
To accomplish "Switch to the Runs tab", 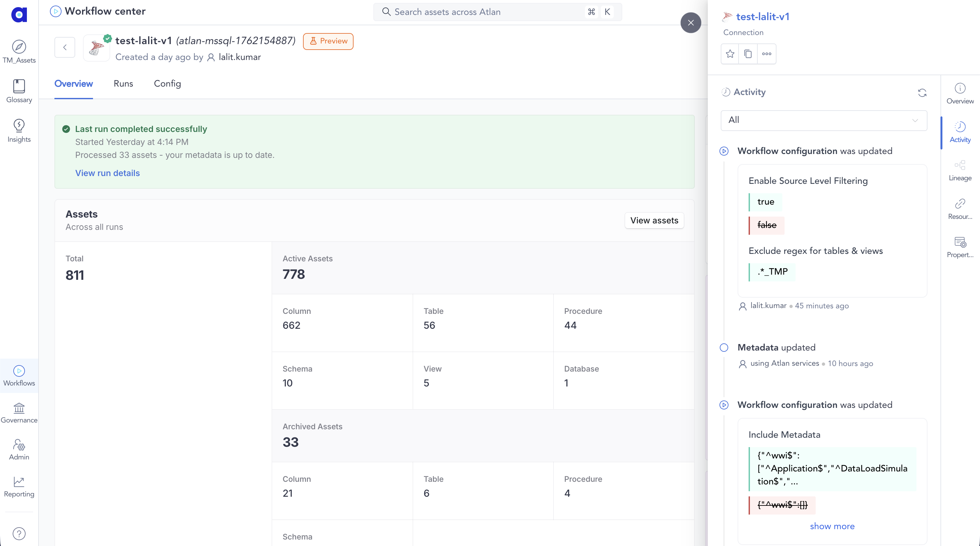I will point(123,84).
